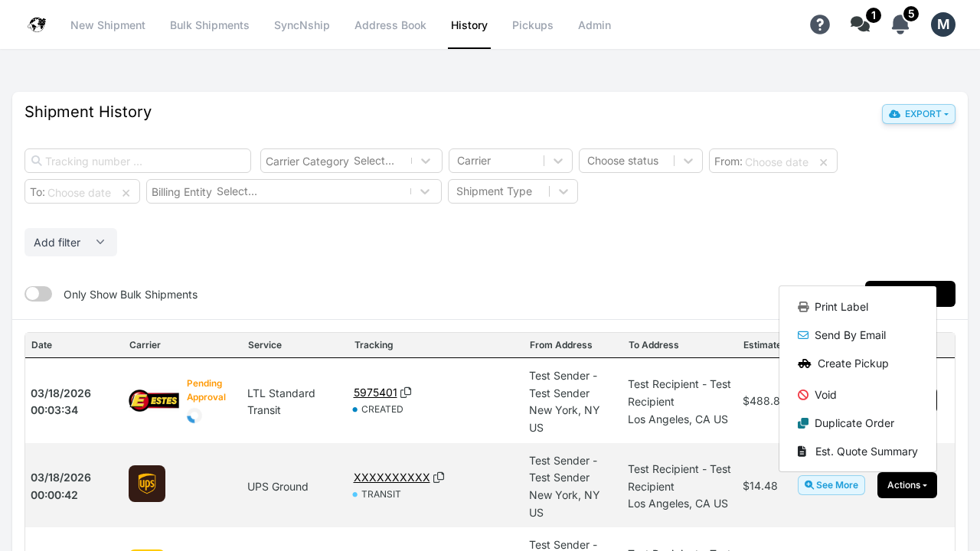This screenshot has height=551, width=980.
Task: Open the Add filter dropdown
Action: tap(70, 242)
